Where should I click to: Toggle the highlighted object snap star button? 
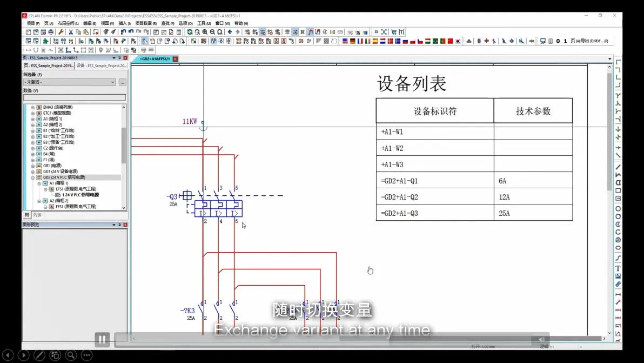295,32
